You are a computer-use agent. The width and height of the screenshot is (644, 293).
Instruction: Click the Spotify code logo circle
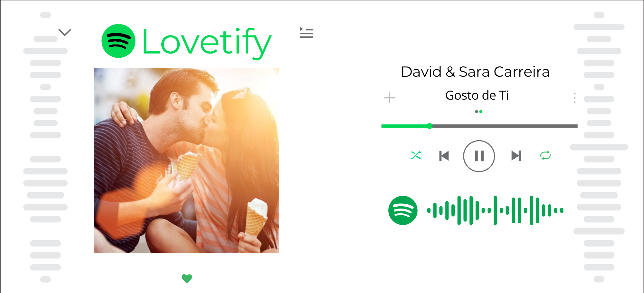[403, 210]
